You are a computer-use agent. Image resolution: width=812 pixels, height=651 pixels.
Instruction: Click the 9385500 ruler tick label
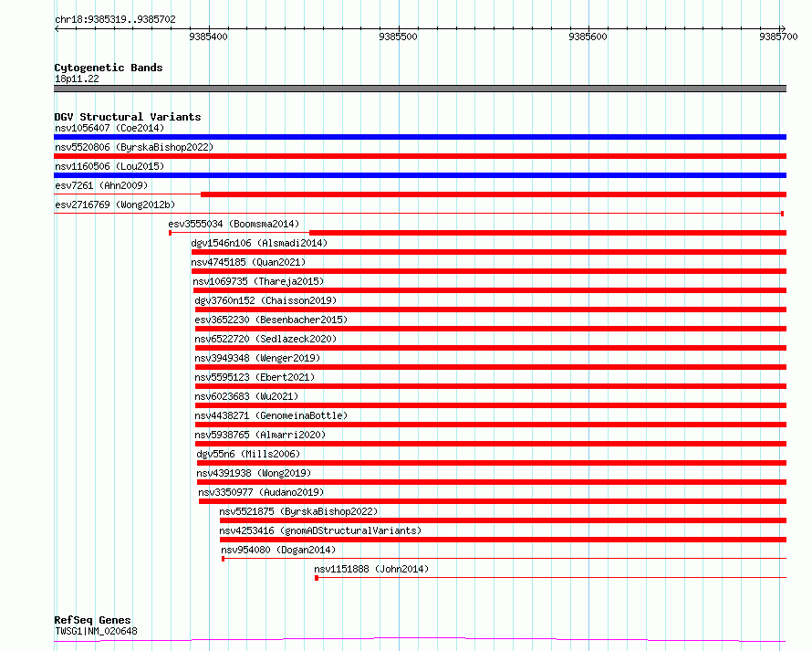tap(398, 37)
